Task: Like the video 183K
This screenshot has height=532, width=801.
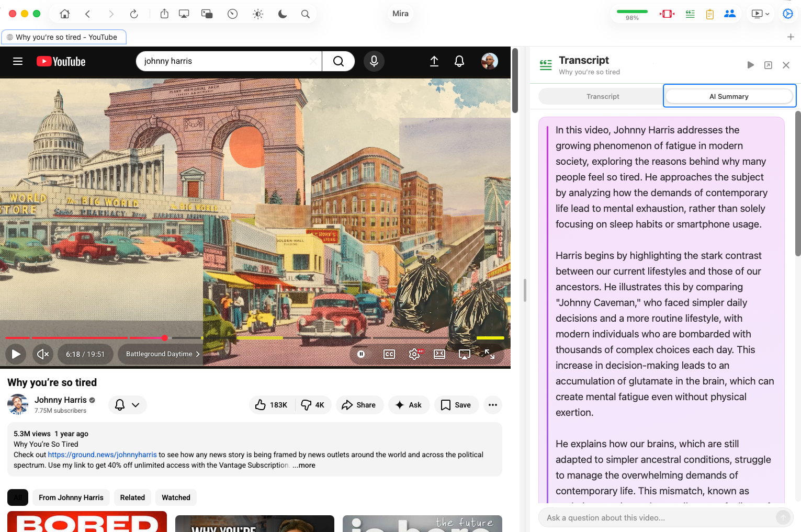Action: [x=272, y=405]
